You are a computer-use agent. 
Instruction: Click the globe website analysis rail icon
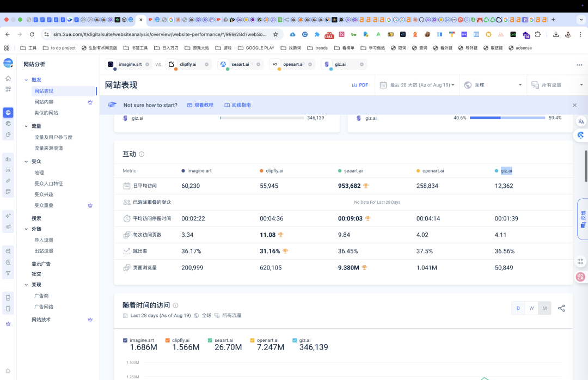tap(8, 113)
